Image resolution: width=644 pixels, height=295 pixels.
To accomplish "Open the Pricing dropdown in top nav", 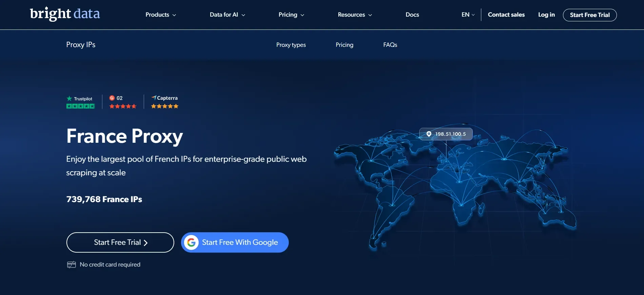I will 291,15.
